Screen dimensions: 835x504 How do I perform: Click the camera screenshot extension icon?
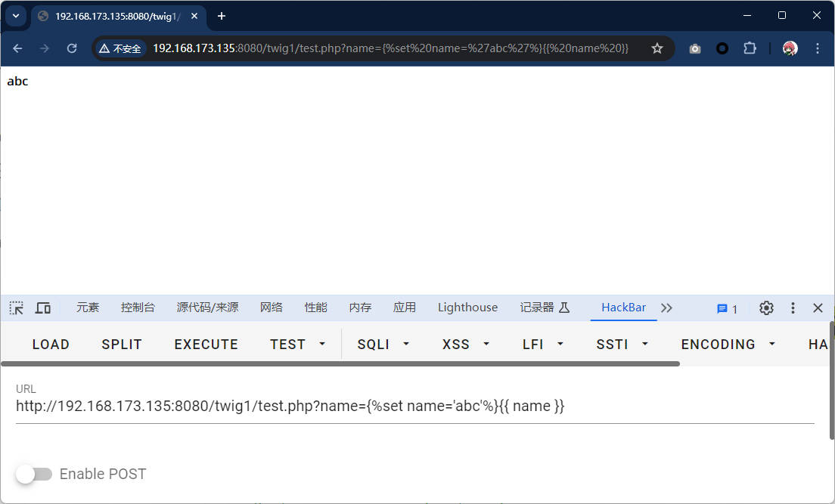tap(695, 48)
